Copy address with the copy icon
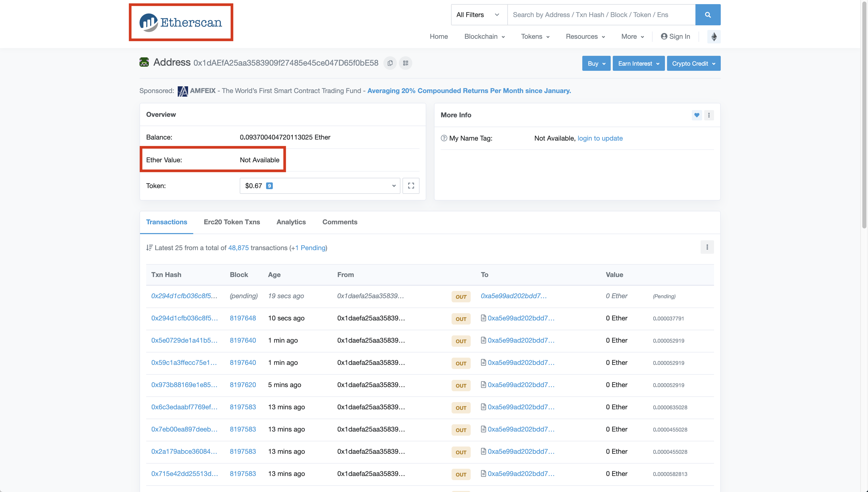The image size is (868, 492). (390, 63)
